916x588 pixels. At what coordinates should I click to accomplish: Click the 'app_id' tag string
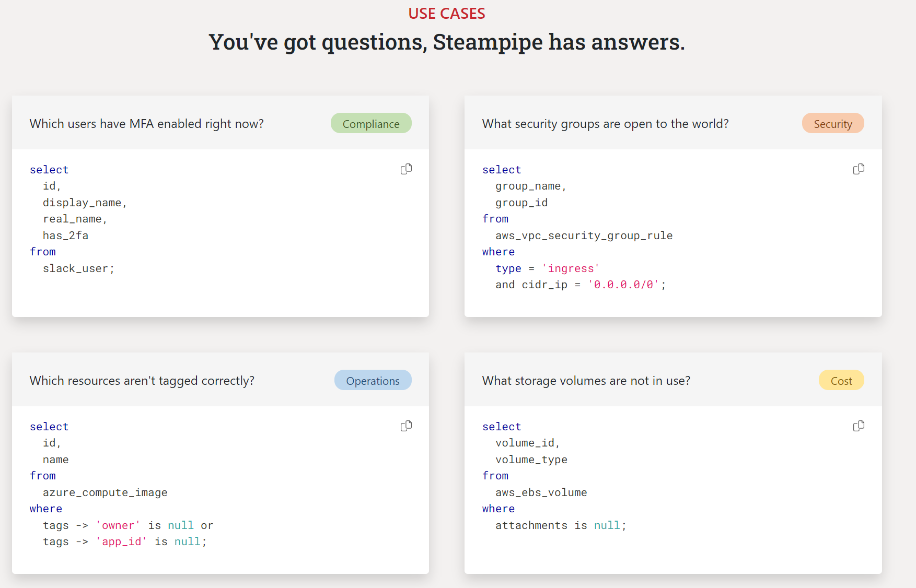coord(121,542)
